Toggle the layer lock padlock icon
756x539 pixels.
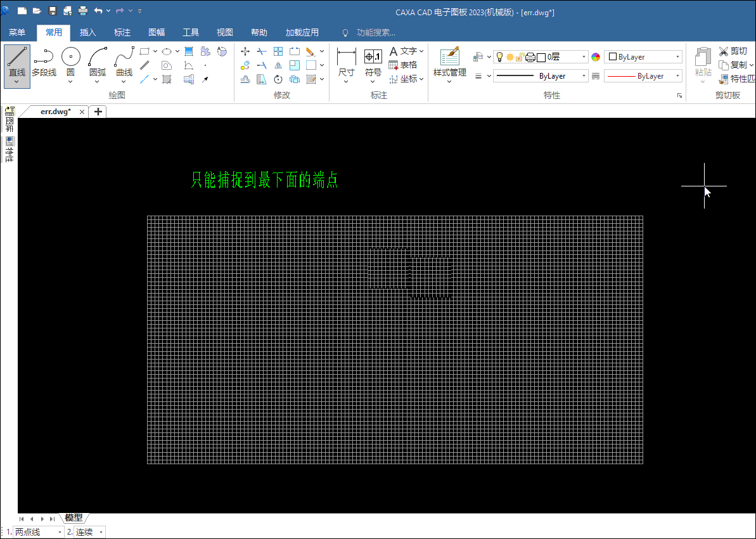click(x=519, y=57)
